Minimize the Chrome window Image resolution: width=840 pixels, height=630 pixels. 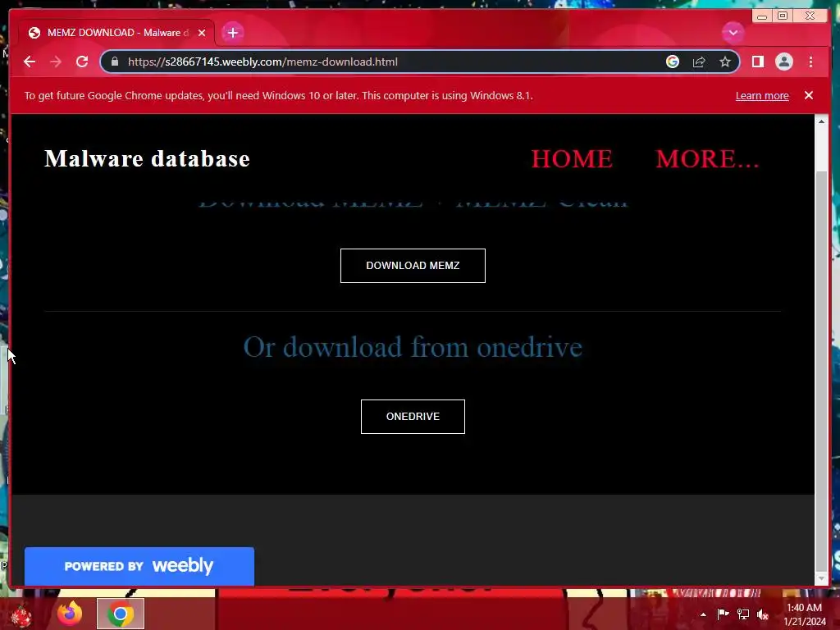[x=762, y=16]
